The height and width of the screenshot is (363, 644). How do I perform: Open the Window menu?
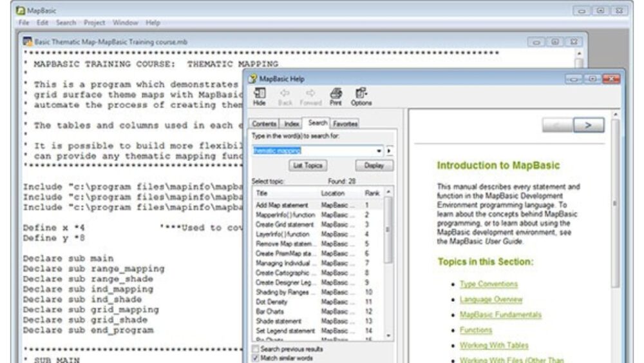point(126,23)
